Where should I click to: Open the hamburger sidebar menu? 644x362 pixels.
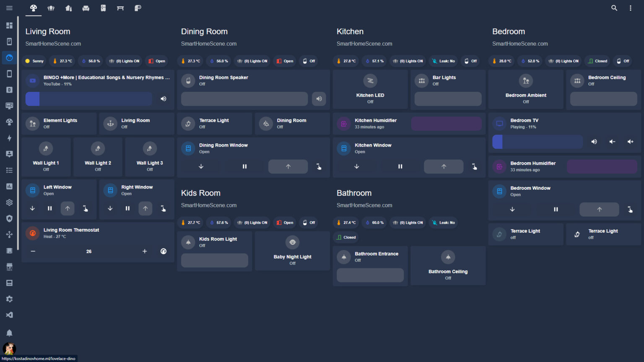pyautogui.click(x=9, y=8)
